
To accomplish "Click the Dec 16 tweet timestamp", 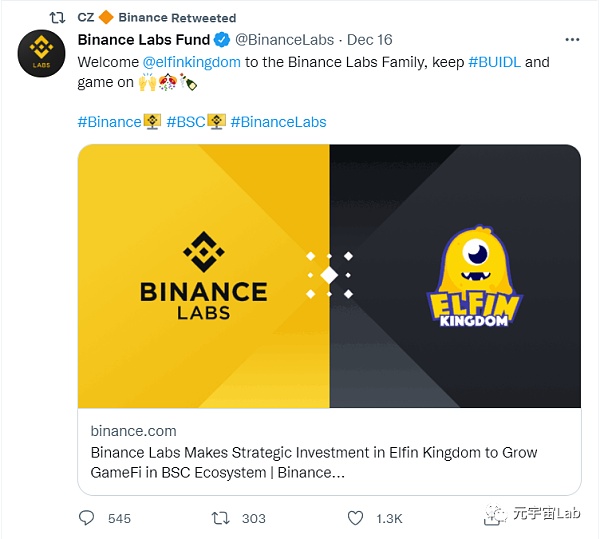I will point(369,40).
